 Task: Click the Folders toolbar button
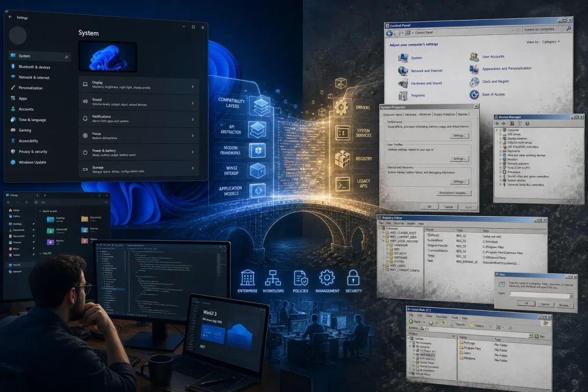click(x=476, y=326)
